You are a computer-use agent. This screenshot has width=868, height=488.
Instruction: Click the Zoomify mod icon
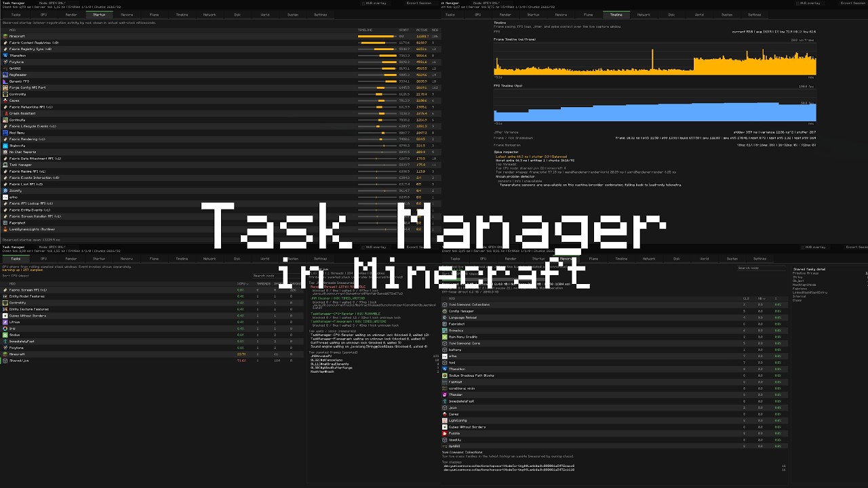point(5,190)
